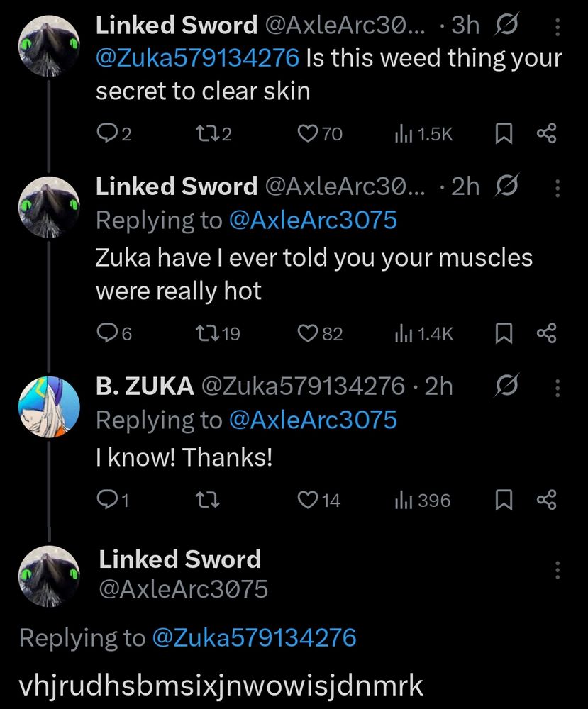The width and height of the screenshot is (588, 709).
Task: Bookmark B. ZUKA's reply
Action: tap(503, 501)
